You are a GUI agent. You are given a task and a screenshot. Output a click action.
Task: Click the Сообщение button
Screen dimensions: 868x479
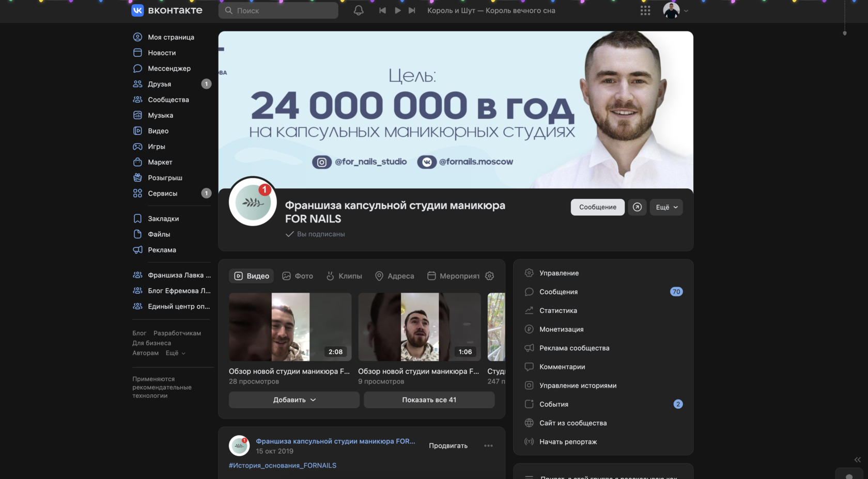pyautogui.click(x=597, y=207)
